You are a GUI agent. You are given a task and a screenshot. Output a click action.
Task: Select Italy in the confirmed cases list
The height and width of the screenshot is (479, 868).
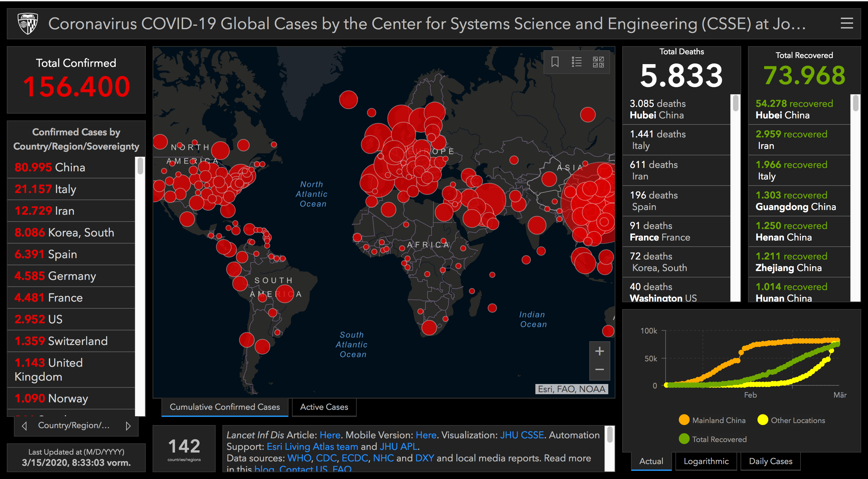(x=71, y=189)
